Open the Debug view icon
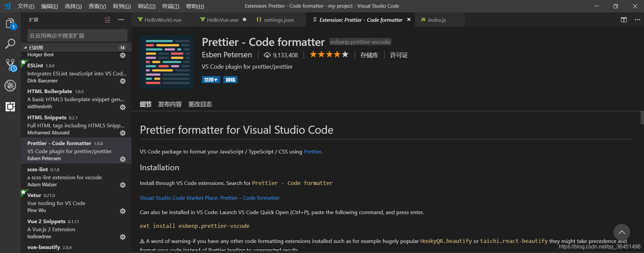The image size is (644, 253). tap(10, 86)
